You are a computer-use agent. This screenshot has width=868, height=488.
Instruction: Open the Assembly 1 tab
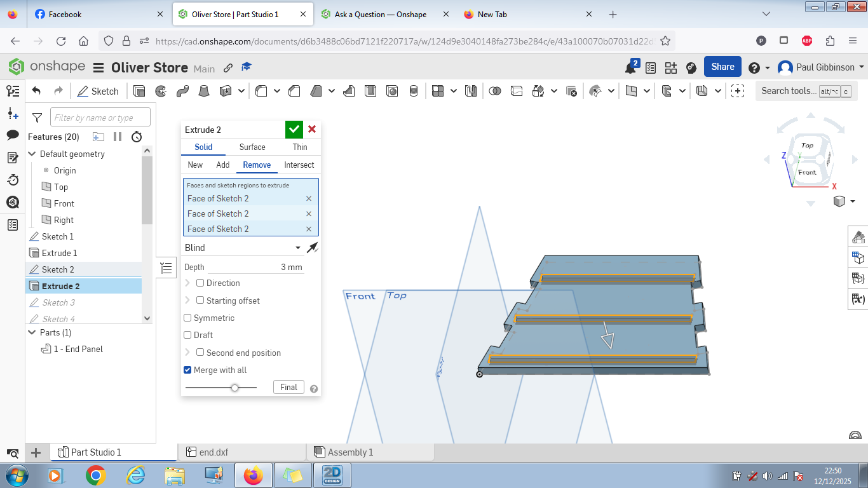click(370, 452)
